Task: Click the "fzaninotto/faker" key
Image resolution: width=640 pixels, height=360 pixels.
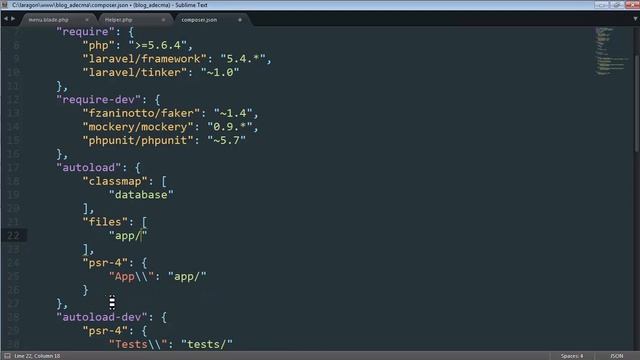Action: pyautogui.click(x=141, y=113)
